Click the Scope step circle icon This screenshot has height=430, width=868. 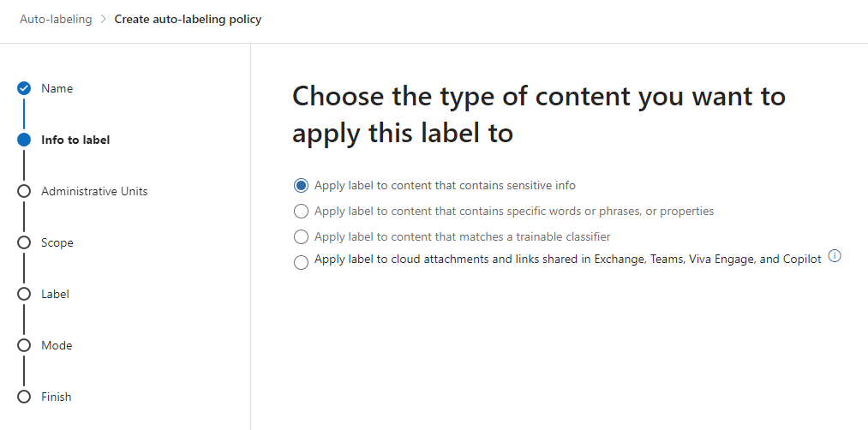[x=24, y=243]
